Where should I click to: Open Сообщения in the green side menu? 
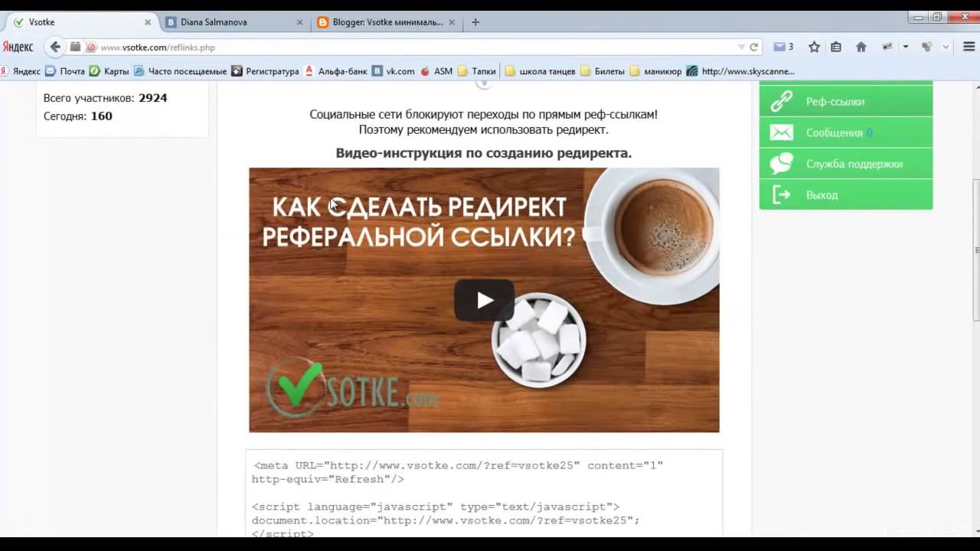pyautogui.click(x=846, y=132)
